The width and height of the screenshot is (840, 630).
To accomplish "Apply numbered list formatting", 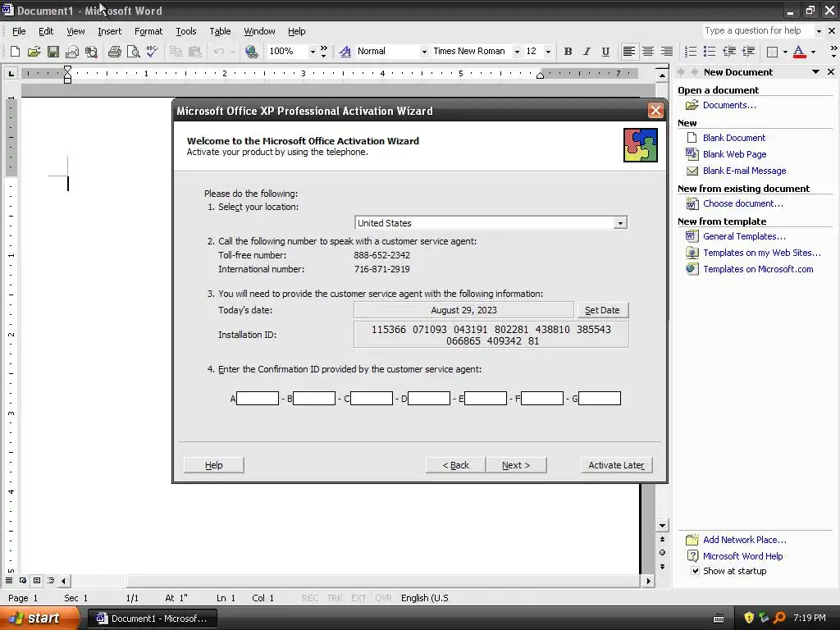I will pos(691,52).
